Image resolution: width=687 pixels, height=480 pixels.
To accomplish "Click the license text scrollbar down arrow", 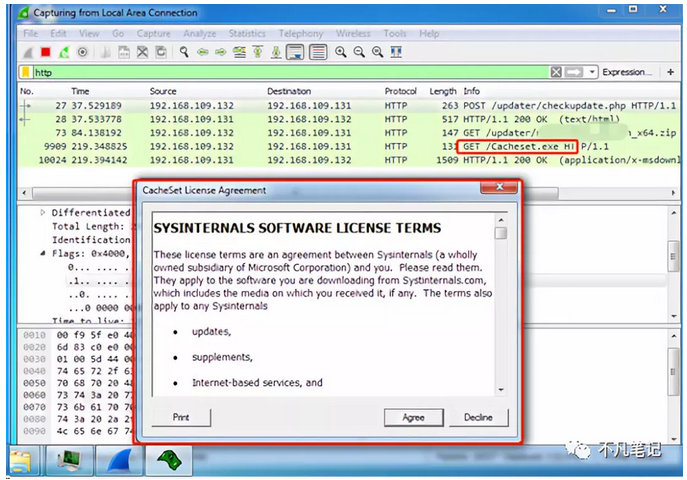I will click(501, 390).
